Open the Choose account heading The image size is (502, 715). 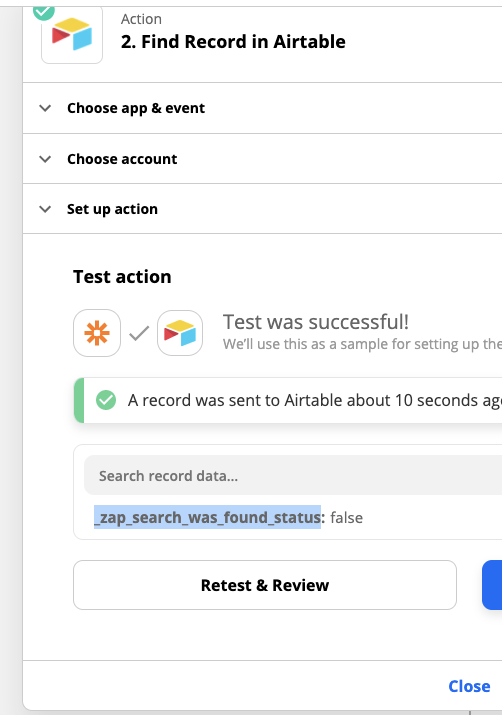[x=122, y=159]
